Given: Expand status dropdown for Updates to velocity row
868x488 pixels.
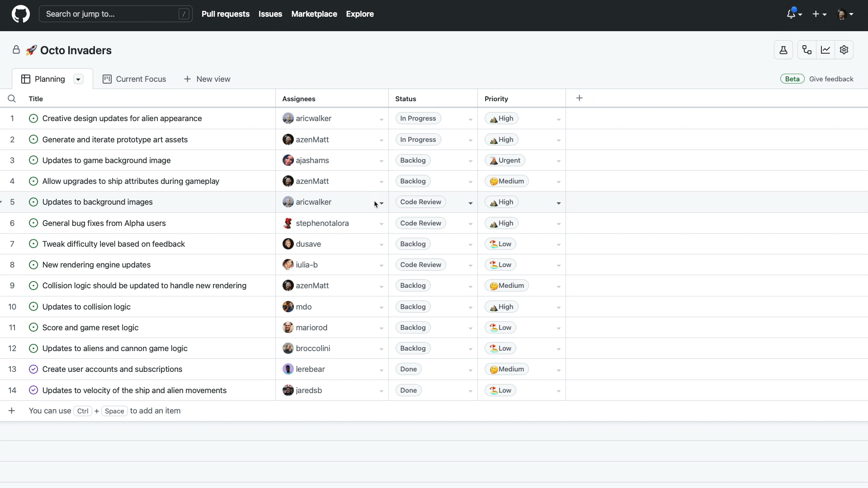Looking at the screenshot, I should pyautogui.click(x=471, y=391).
